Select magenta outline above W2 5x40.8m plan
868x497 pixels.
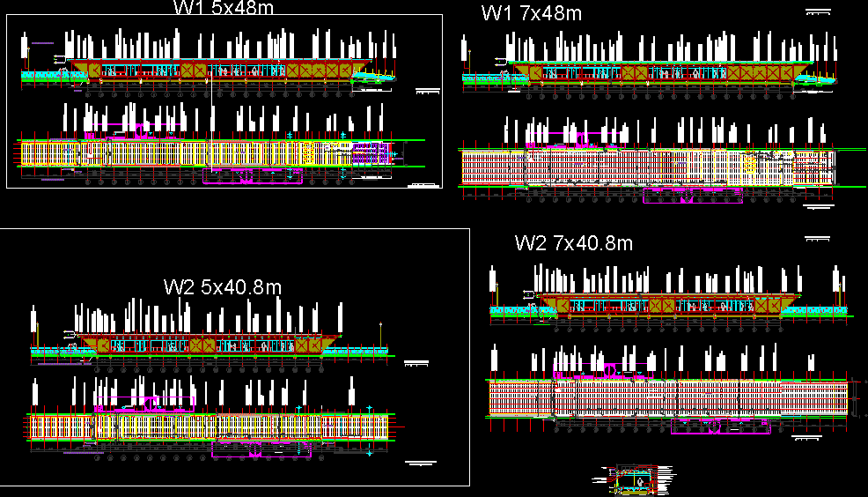pos(145,402)
